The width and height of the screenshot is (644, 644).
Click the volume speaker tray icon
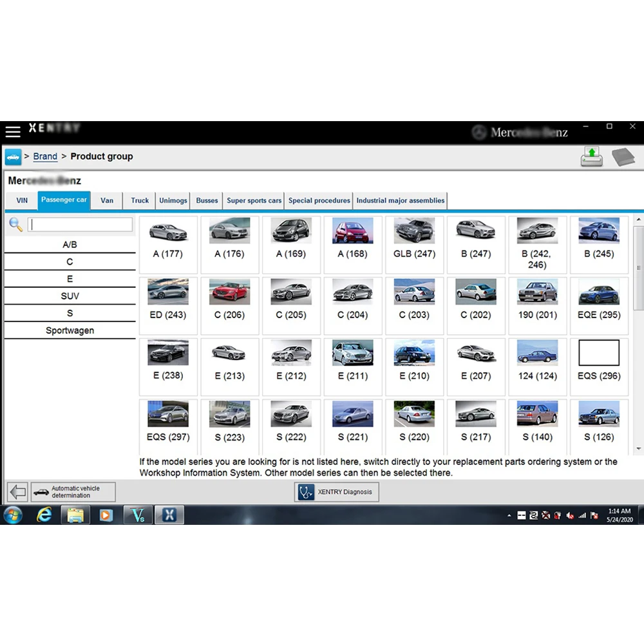pos(570,515)
